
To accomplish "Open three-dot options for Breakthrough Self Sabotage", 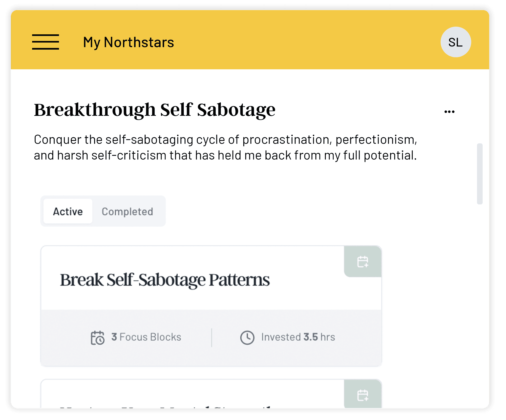I will (449, 112).
